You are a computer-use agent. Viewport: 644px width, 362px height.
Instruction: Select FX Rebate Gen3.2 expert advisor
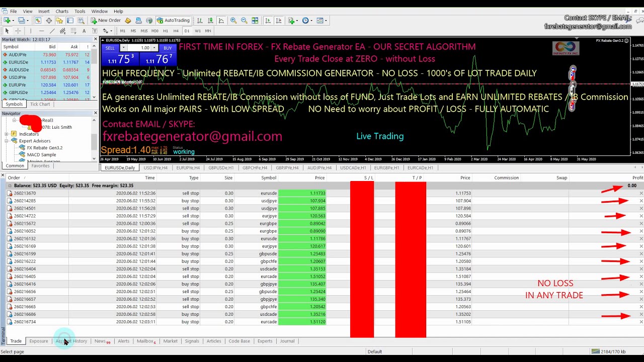[44, 148]
